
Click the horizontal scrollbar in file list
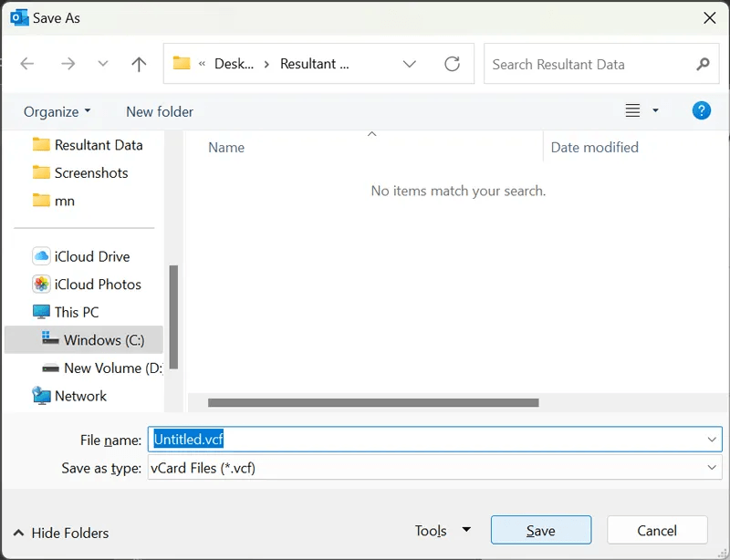(x=373, y=402)
